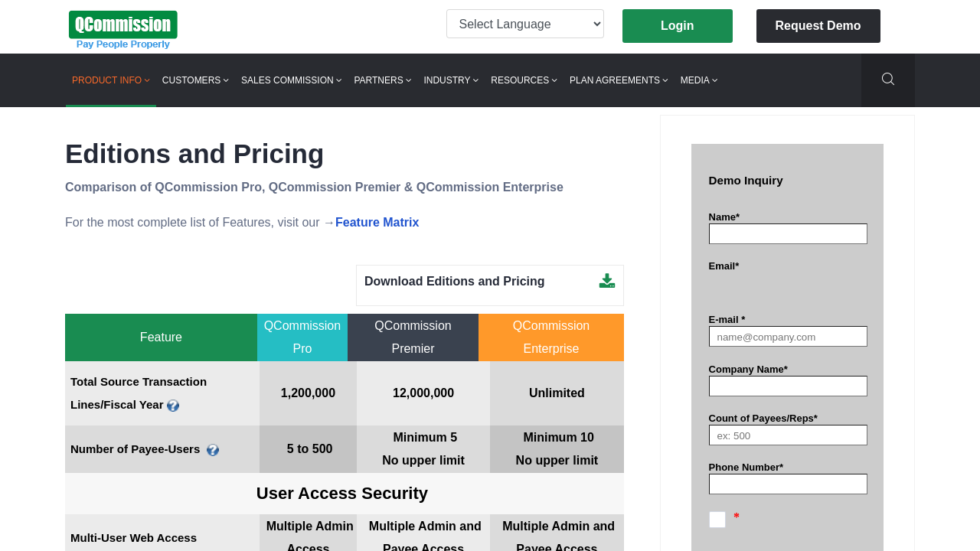Focus the Name input field
Screen dimensions: 980x551
click(787, 234)
